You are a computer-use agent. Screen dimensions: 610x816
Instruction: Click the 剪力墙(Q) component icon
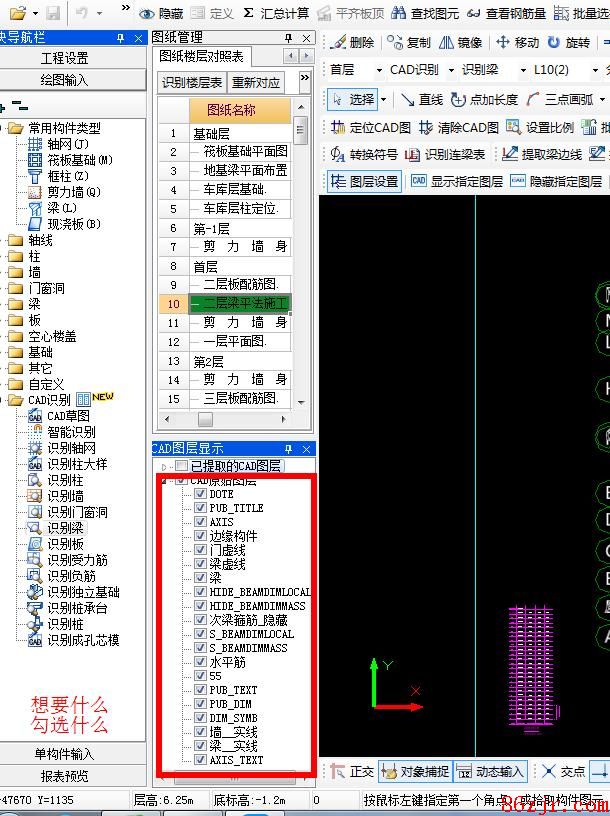(36, 192)
